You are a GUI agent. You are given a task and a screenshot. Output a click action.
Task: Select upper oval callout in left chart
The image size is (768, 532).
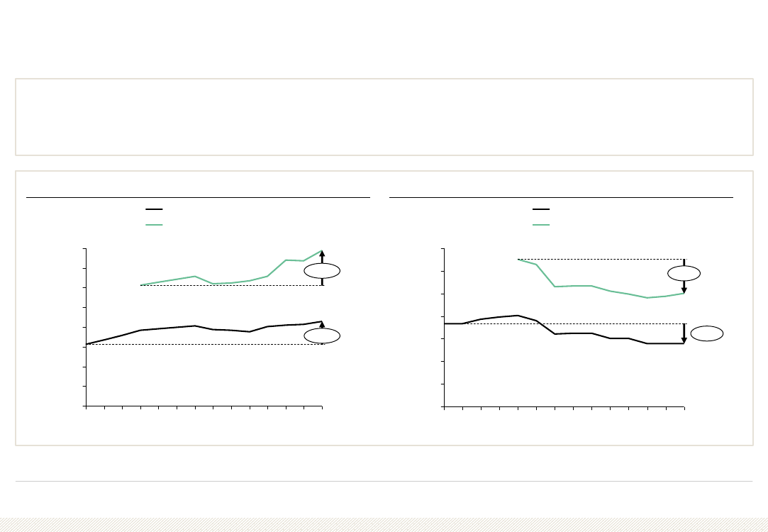point(322,271)
